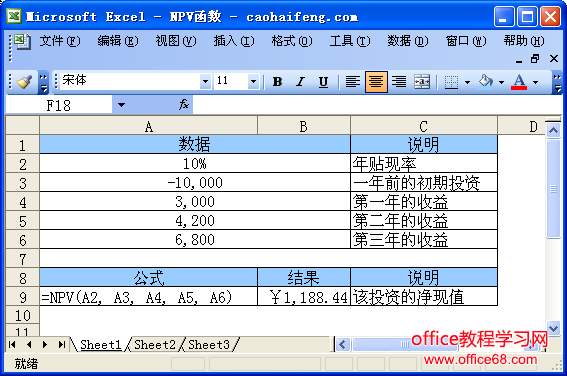Image resolution: width=567 pixels, height=376 pixels.
Task: Open the Fill Color dropdown arrow
Action: [501, 82]
